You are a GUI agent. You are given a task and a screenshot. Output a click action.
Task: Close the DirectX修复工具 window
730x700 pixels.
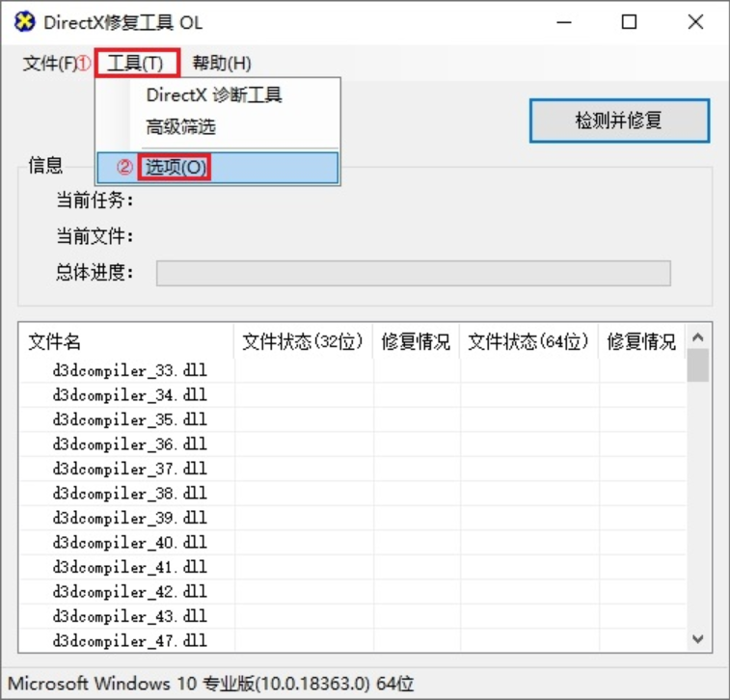[x=695, y=22]
